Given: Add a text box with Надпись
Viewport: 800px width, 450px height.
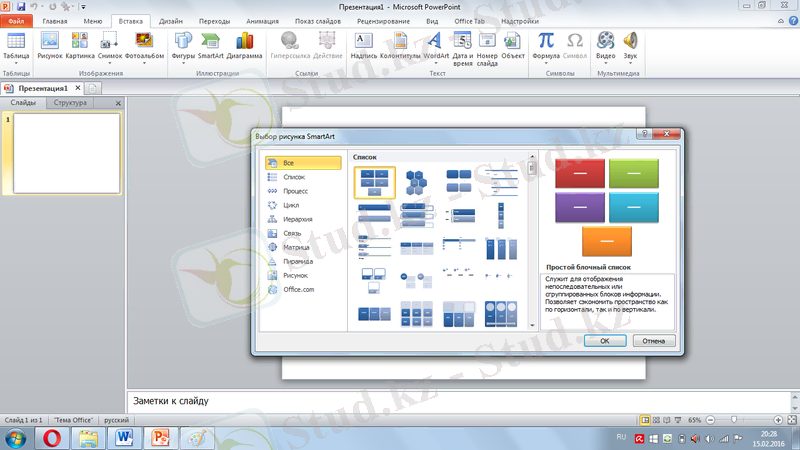Looking at the screenshot, I should (363, 45).
